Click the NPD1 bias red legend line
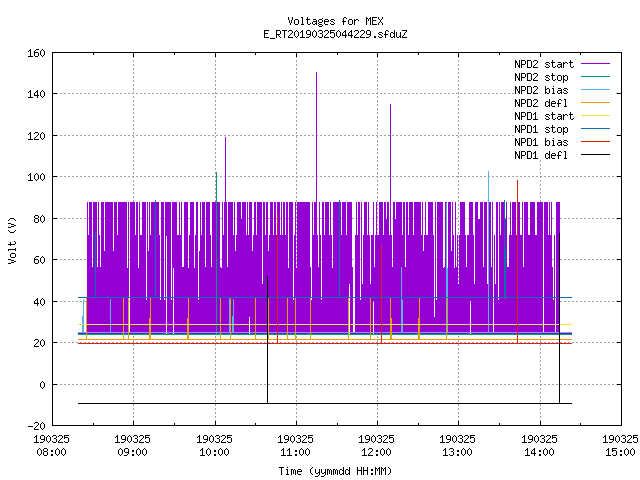 (595, 142)
